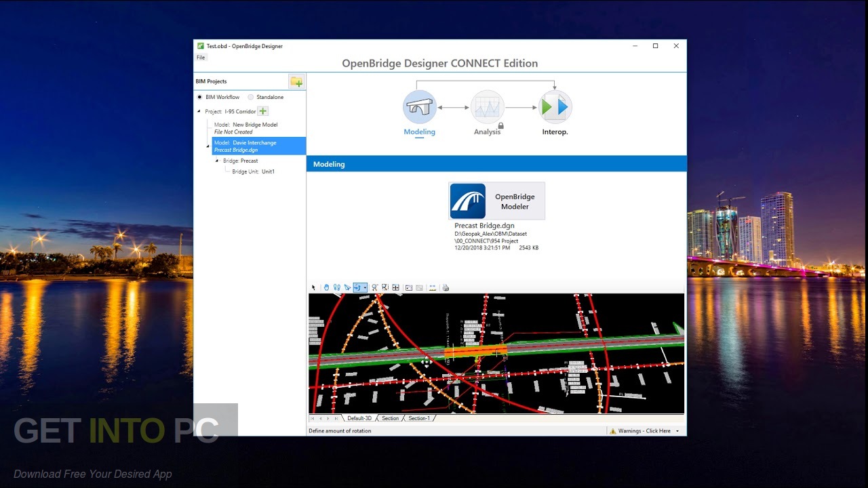Click the warning triangle icon in status bar
This screenshot has width=868, height=488.
[x=612, y=431]
